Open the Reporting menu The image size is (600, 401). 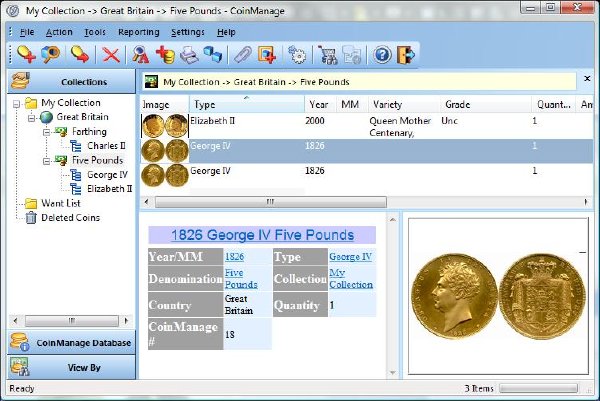pyautogui.click(x=139, y=32)
